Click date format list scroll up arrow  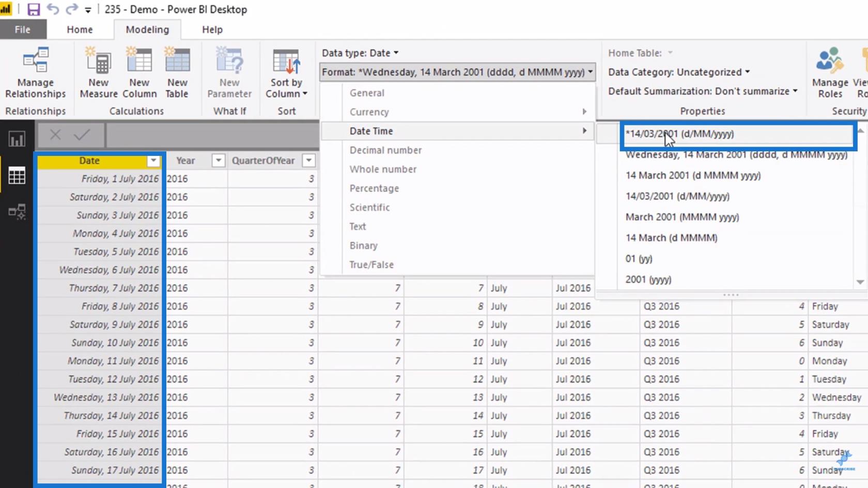coord(860,131)
